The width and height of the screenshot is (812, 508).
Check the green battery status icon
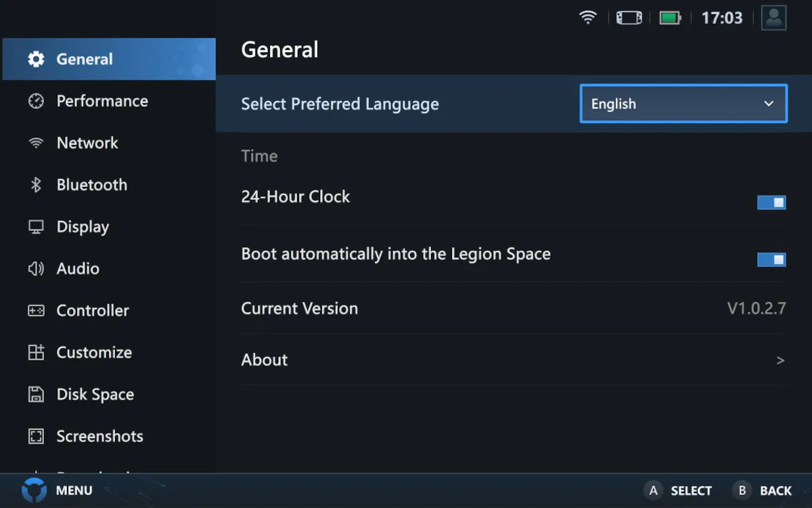[670, 18]
